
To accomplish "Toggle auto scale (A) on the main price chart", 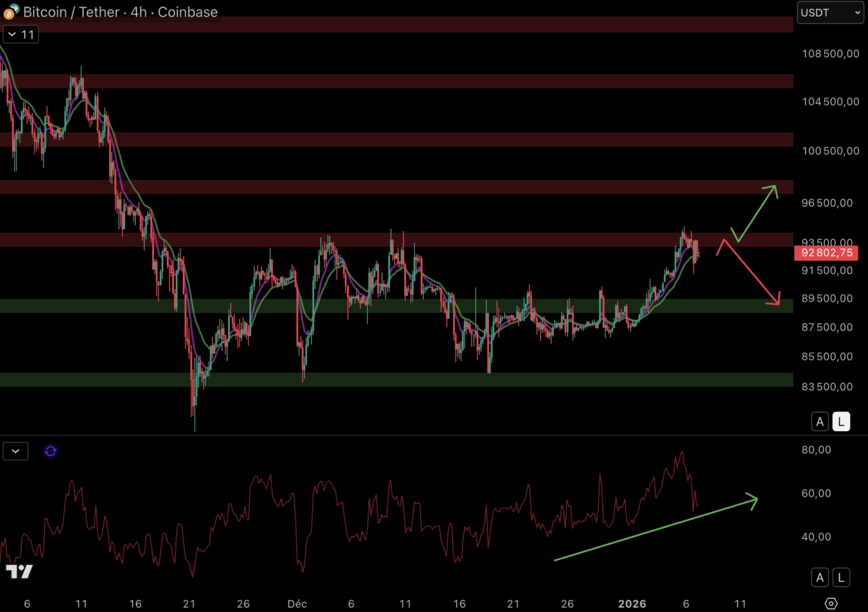I will pyautogui.click(x=819, y=422).
